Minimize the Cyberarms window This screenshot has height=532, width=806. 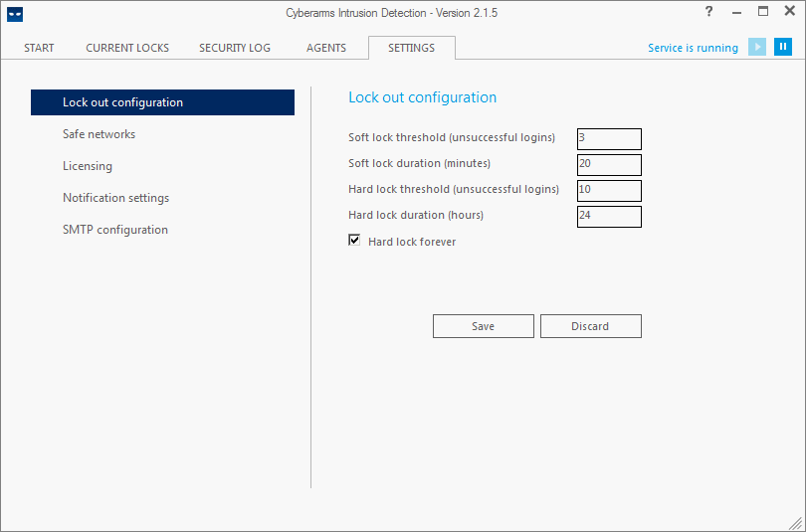click(x=736, y=12)
